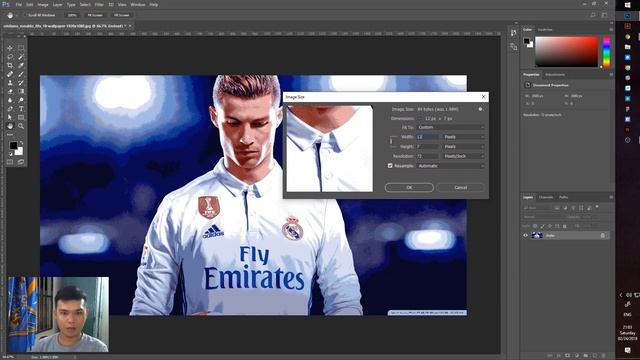The width and height of the screenshot is (640, 360).
Task: Open Image Size dialog gear settings
Action: click(x=480, y=109)
